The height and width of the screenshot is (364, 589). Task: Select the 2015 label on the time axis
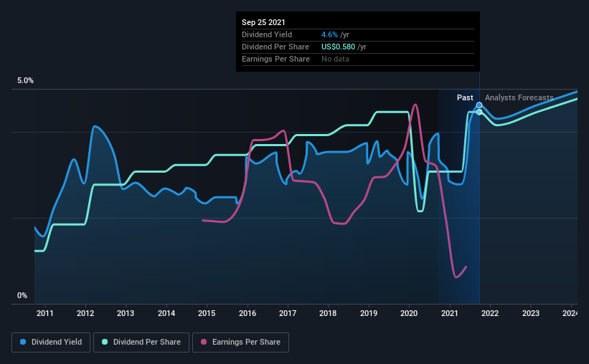[x=207, y=313]
